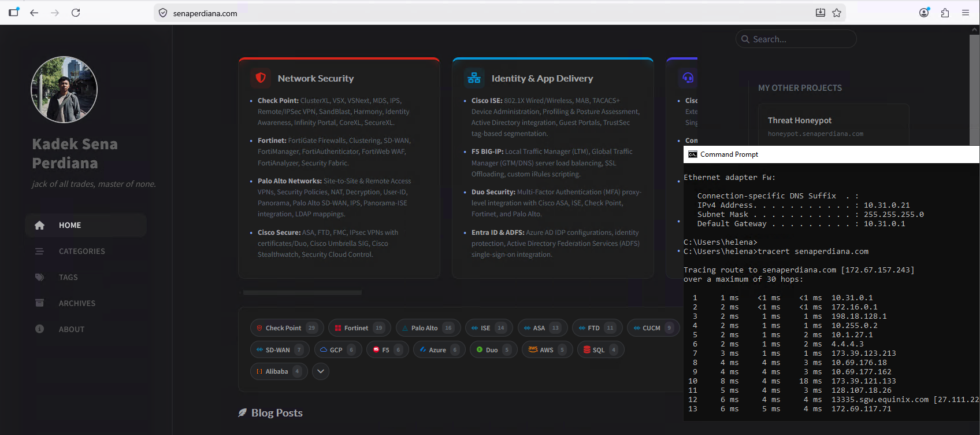Click the headset icon on the third card

[x=688, y=78]
